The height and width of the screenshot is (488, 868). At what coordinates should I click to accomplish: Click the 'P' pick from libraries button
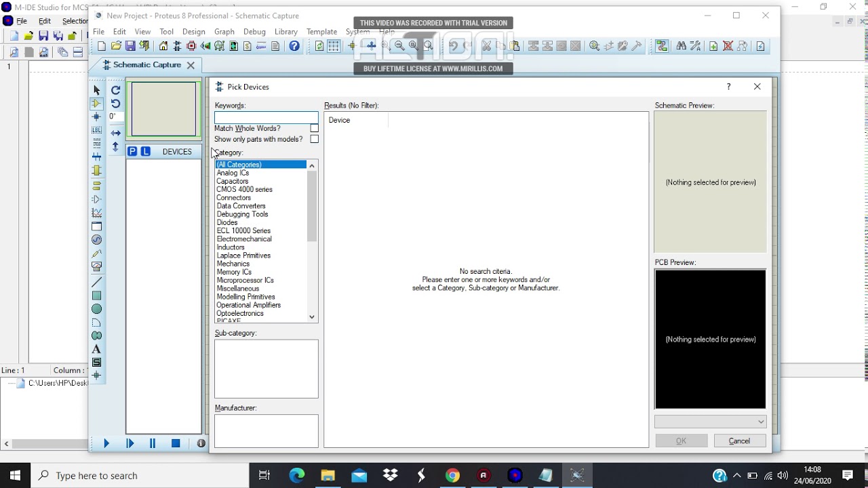[x=132, y=152]
